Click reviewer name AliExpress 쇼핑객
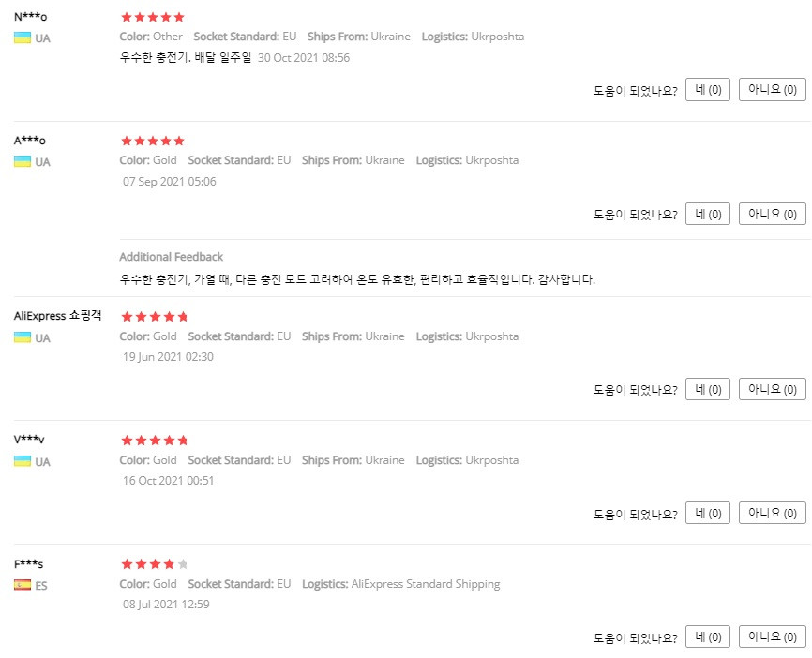Viewport: 812px width, 658px height. 57,315
